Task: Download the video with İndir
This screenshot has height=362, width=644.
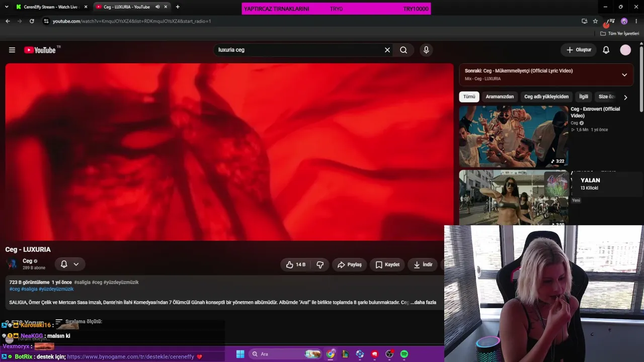Action: (x=423, y=264)
